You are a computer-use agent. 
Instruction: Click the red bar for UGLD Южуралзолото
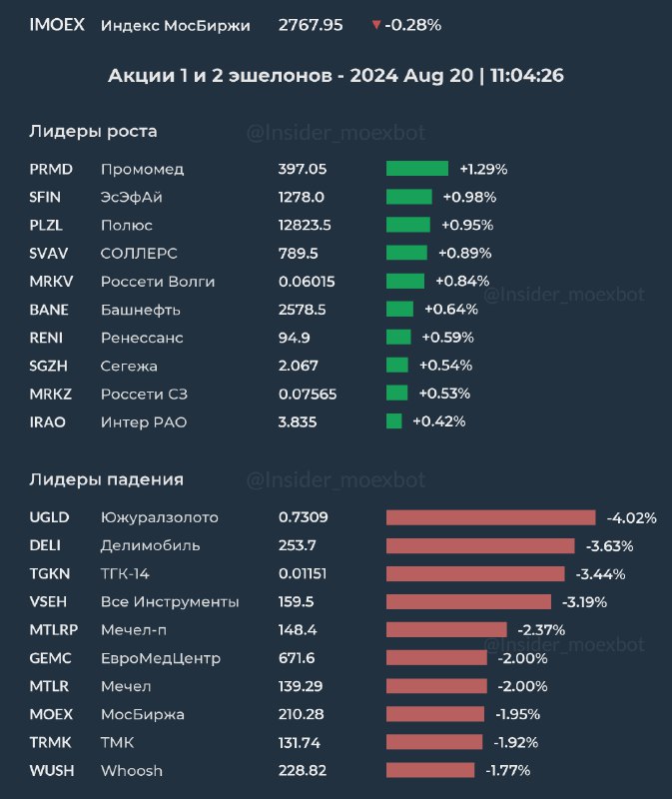coord(490,517)
